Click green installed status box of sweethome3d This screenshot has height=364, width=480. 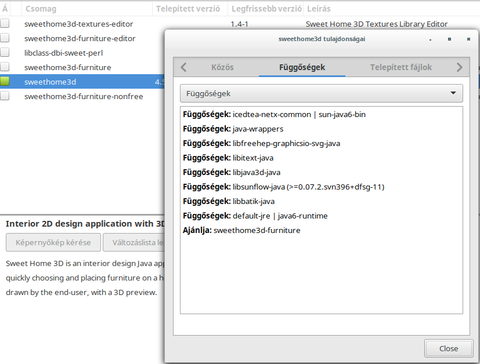tap(5, 81)
